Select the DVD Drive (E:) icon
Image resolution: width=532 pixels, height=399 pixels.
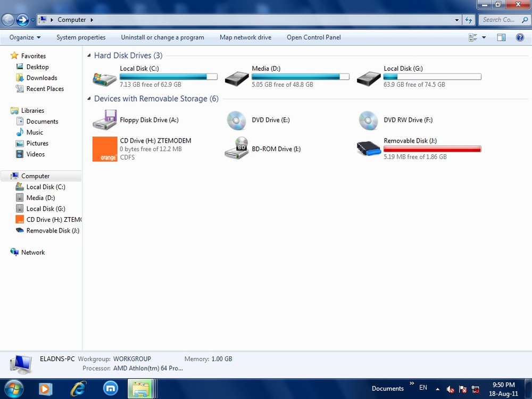click(x=237, y=120)
